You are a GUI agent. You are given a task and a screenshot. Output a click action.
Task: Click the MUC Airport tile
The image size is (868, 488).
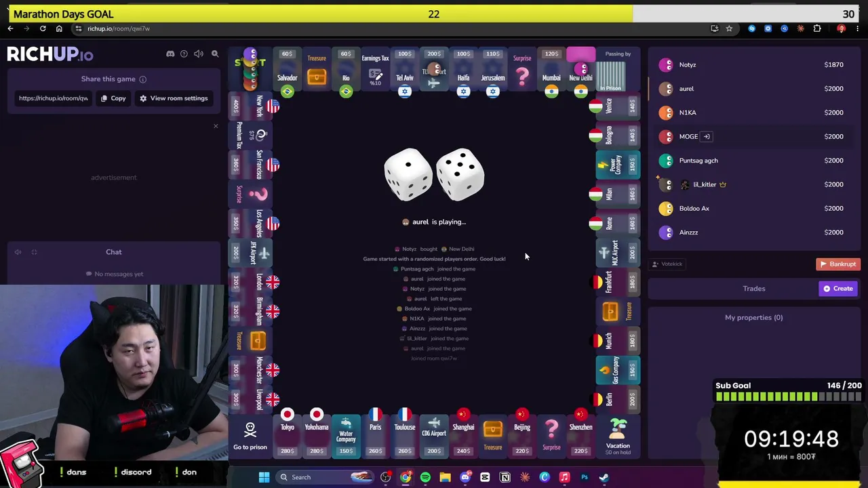coord(617,253)
